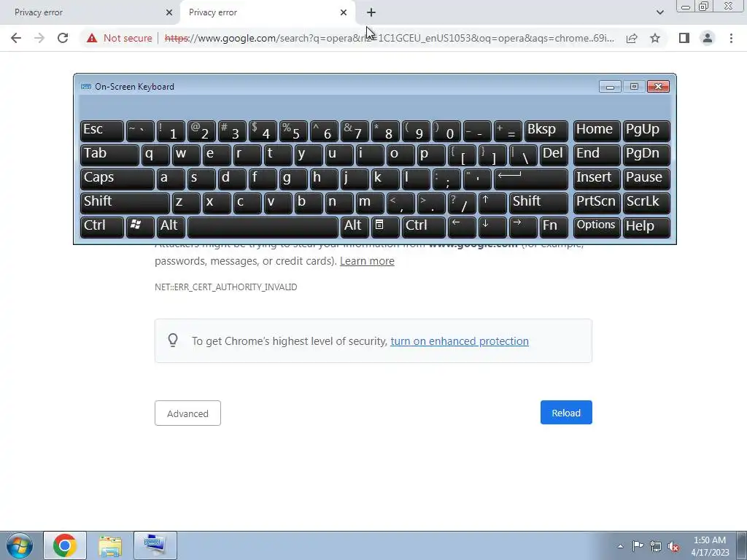This screenshot has height=560, width=747.
Task: Tap the Esc key on On-Screen Keyboard
Action: [102, 131]
